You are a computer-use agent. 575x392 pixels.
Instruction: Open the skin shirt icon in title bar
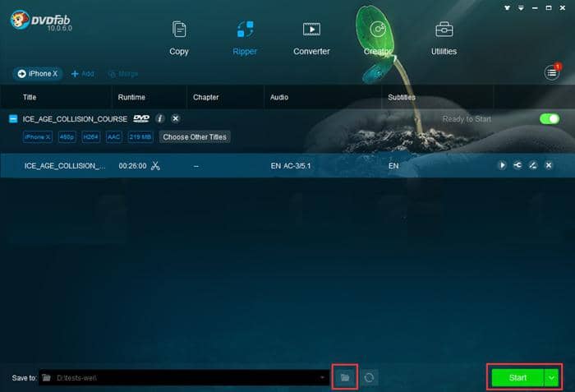tap(507, 7)
